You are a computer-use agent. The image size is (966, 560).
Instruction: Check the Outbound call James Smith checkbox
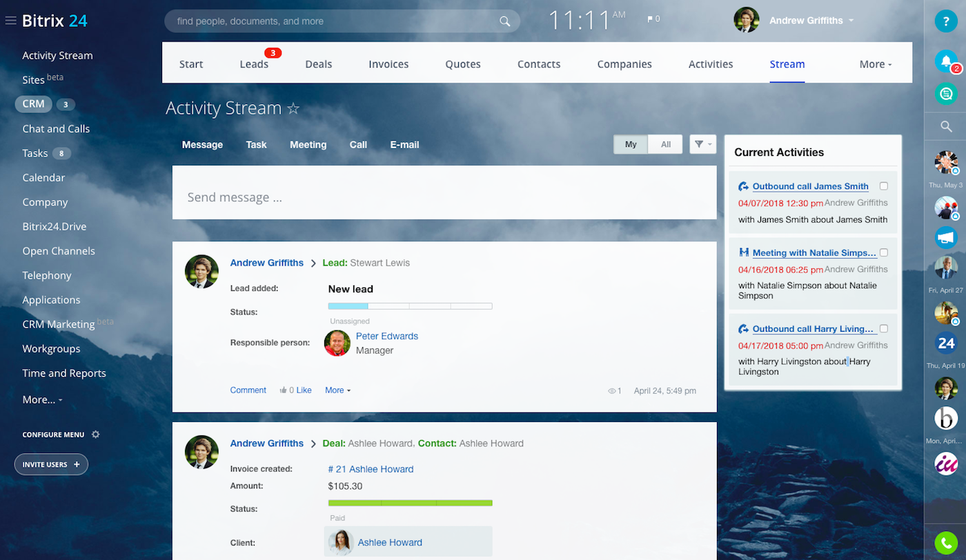(884, 186)
